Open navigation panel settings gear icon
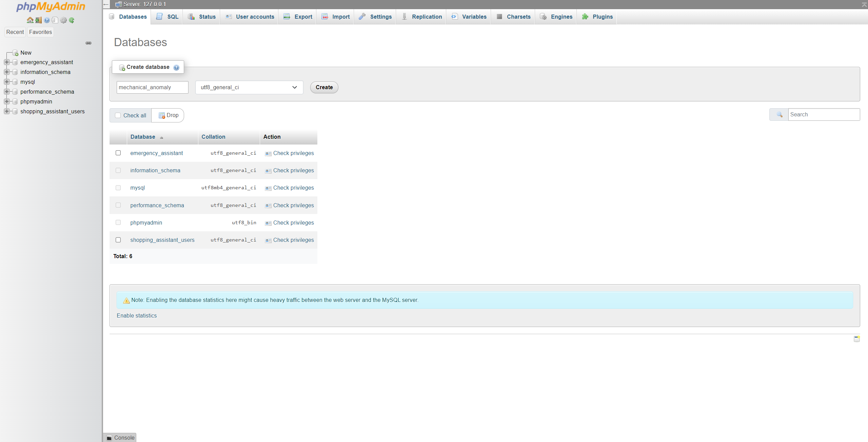 (63, 20)
